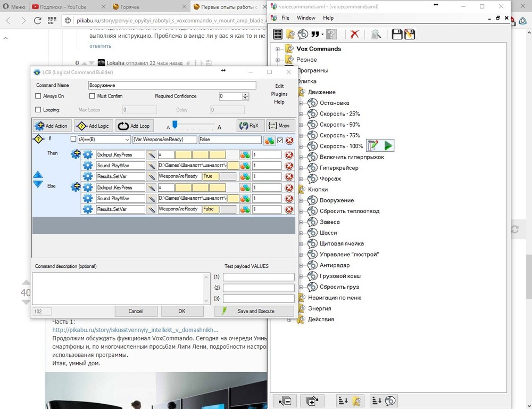Image resolution: width=532 pixels, height=409 pixels.
Task: Click the green play icon beside Скорость - 100%
Action: [388, 146]
